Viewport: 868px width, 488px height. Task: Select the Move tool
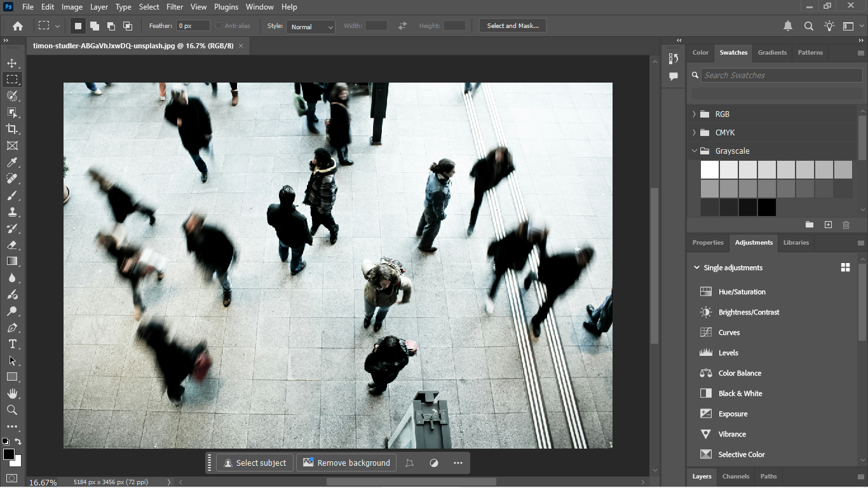point(12,63)
